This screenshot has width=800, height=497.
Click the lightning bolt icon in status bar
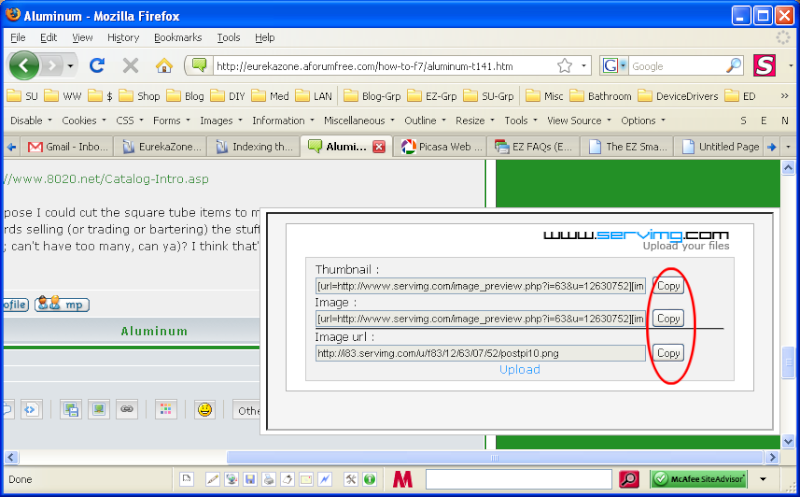[x=324, y=479]
